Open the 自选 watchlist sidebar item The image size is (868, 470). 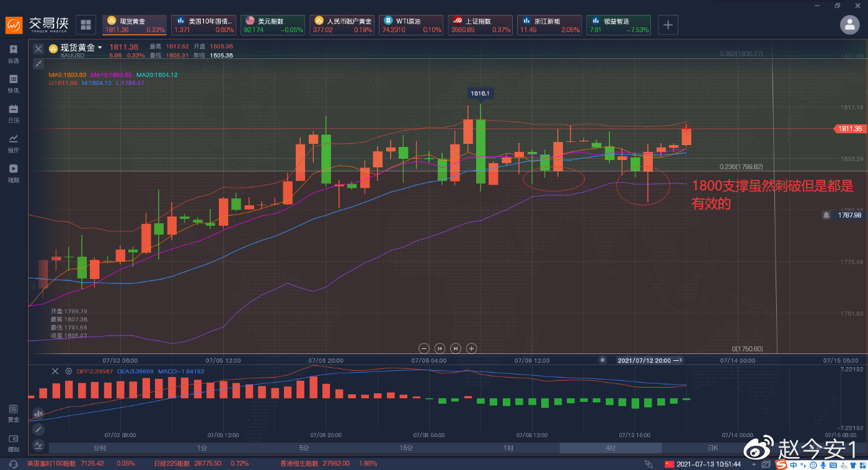[x=13, y=54]
